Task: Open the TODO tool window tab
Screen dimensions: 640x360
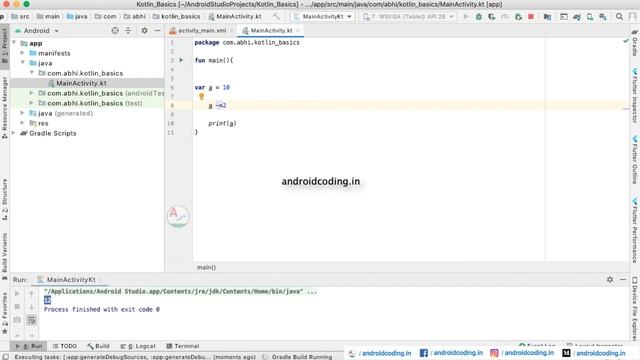Action: pos(65,346)
